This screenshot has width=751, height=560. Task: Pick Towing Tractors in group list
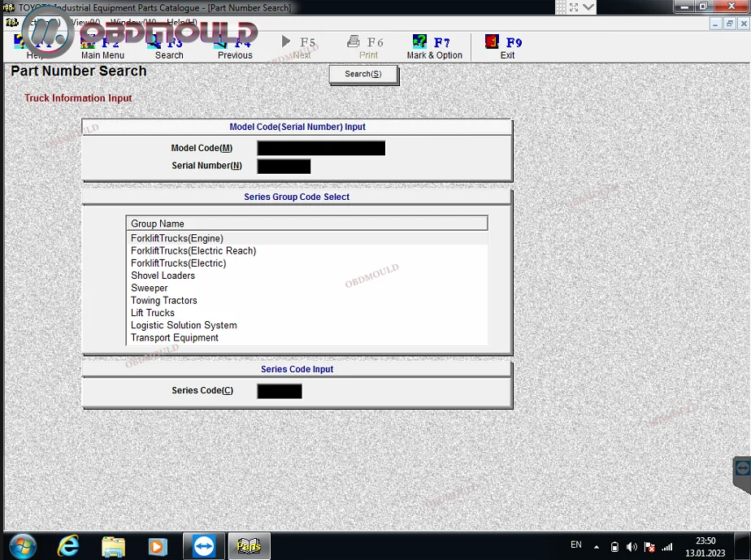[164, 301]
